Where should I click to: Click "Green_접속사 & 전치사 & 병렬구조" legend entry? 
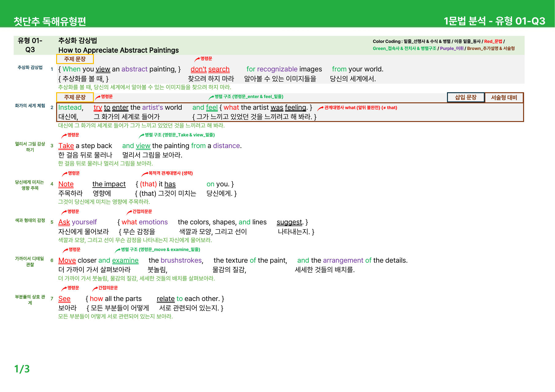[x=404, y=48]
